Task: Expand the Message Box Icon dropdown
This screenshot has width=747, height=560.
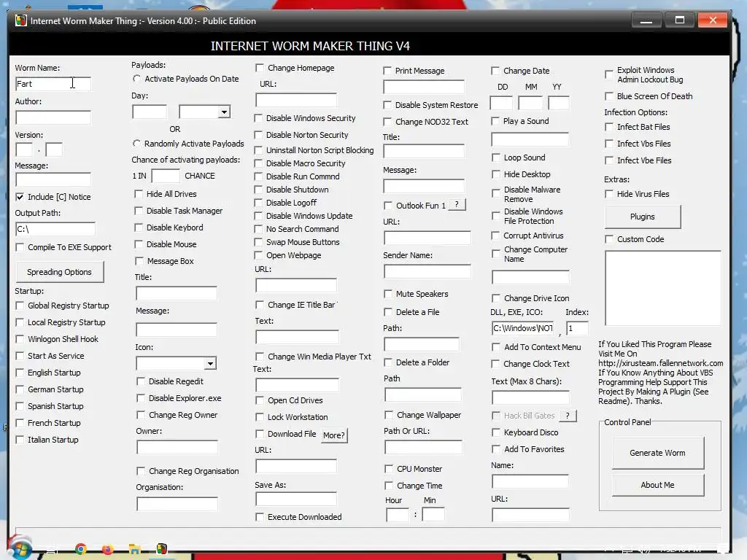Action: (x=210, y=364)
